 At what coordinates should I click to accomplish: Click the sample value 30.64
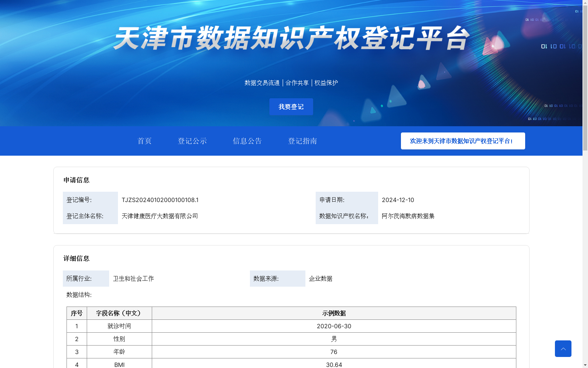click(334, 363)
